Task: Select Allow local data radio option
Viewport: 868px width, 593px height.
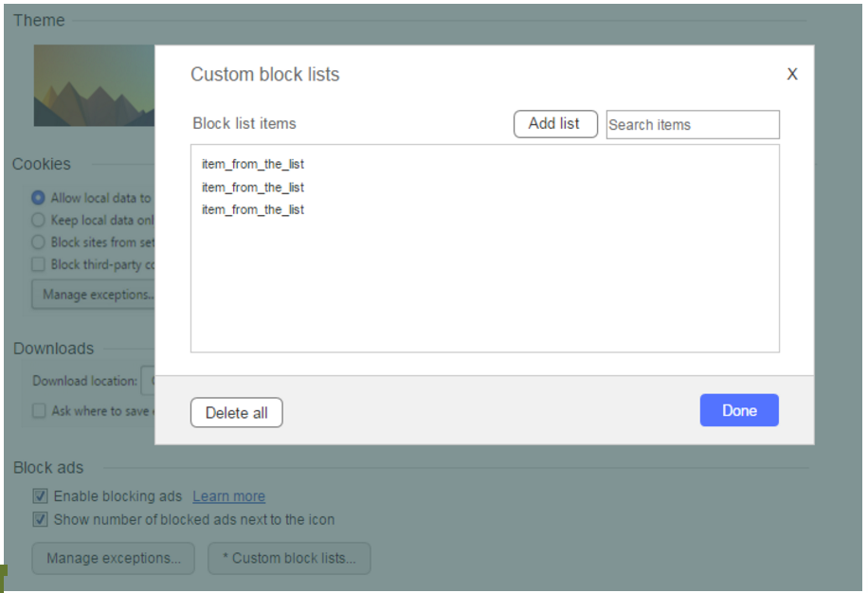Action: click(x=38, y=198)
